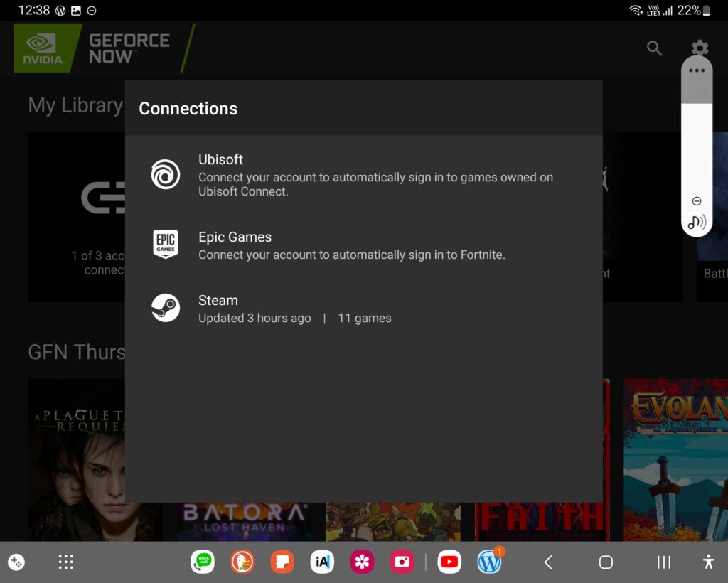Tap the Ubisoft connect account description
This screenshot has width=728, height=583.
coord(375,184)
